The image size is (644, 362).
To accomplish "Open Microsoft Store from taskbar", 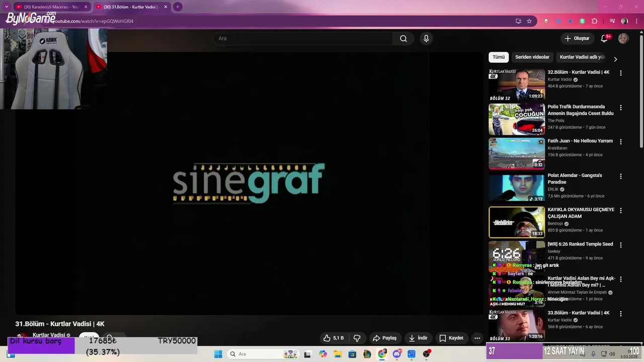I will click(352, 354).
